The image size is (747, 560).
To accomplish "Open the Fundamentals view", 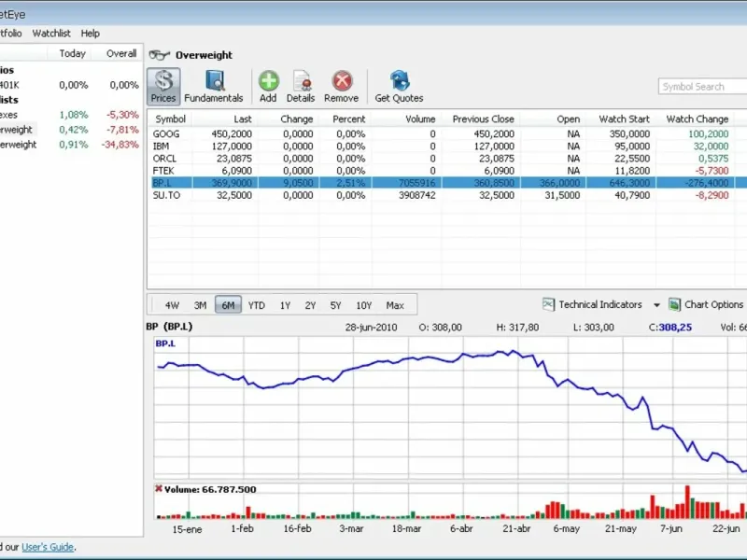I will tap(214, 87).
